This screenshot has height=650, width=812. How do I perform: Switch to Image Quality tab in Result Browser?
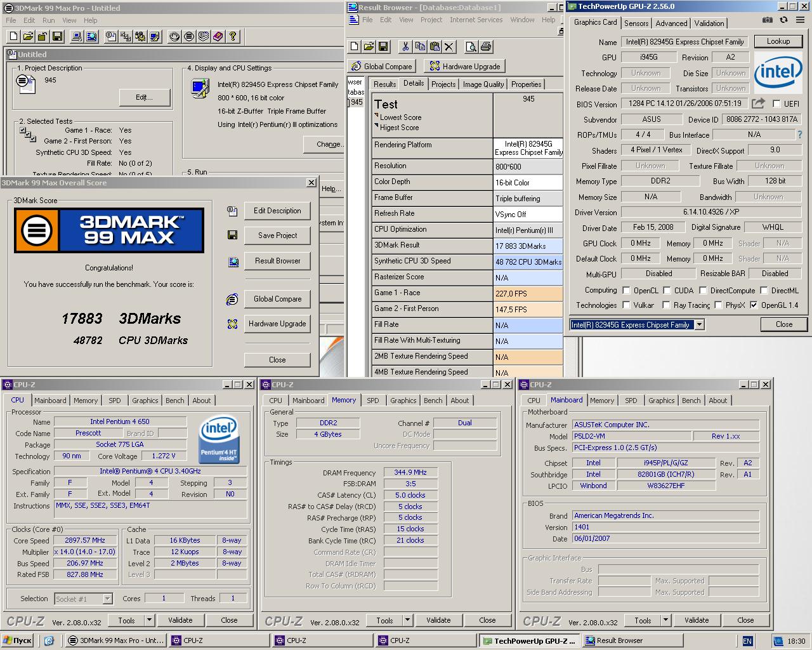tap(483, 84)
